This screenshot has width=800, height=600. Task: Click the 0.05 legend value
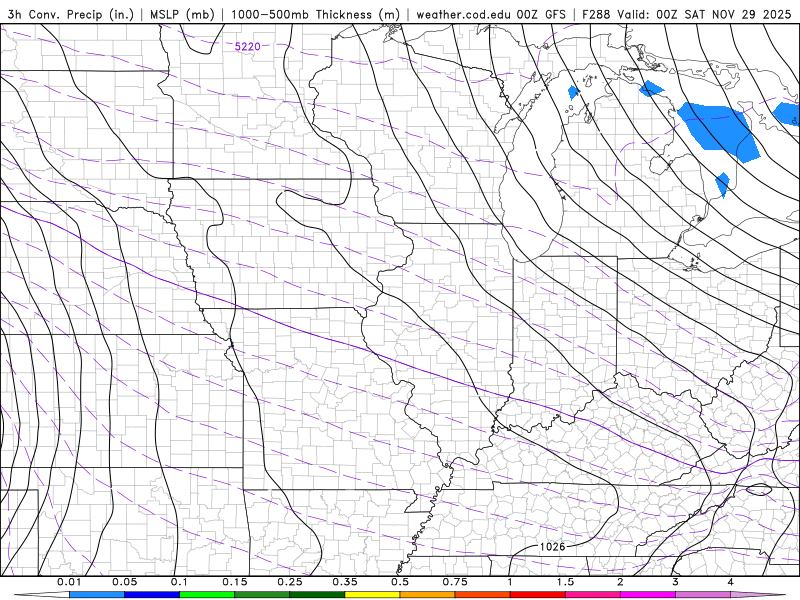(124, 582)
